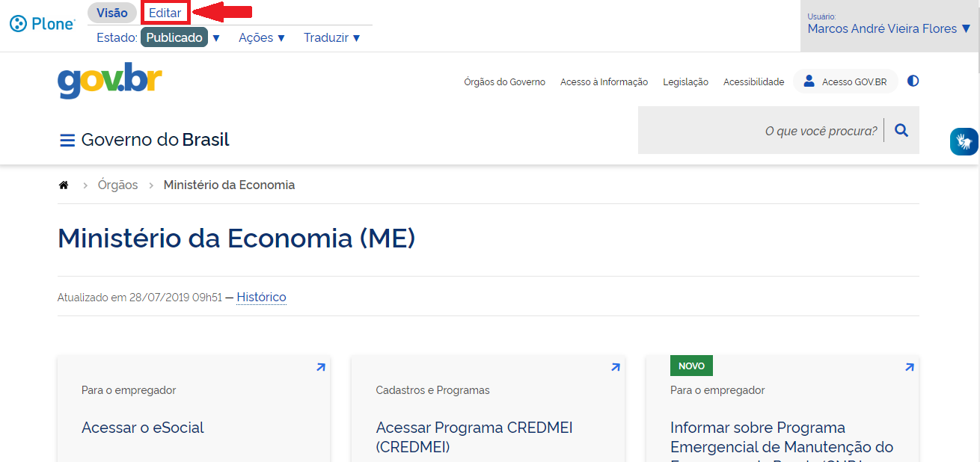The image size is (980, 462).
Task: Open Informar sobre Programa Emergencial service
Action: pyautogui.click(x=782, y=440)
